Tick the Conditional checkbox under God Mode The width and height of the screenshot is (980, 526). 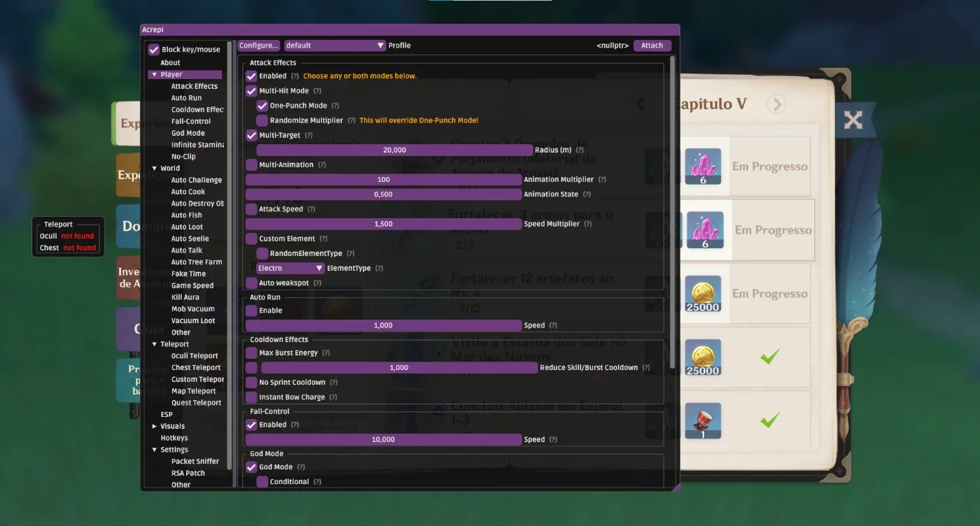262,482
